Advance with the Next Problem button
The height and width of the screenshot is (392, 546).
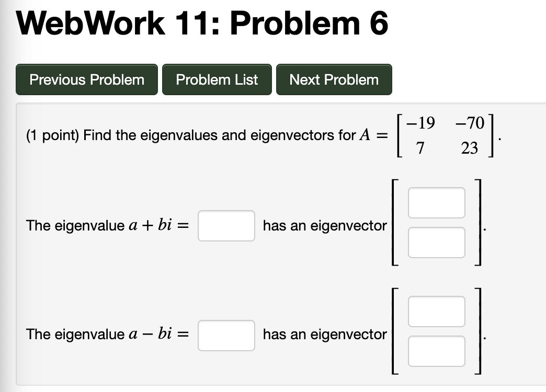[x=334, y=79]
